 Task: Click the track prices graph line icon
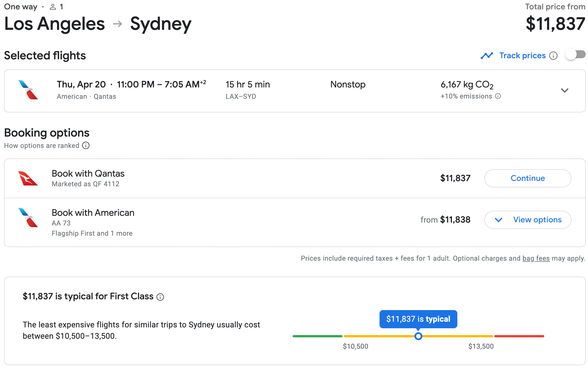tap(487, 55)
